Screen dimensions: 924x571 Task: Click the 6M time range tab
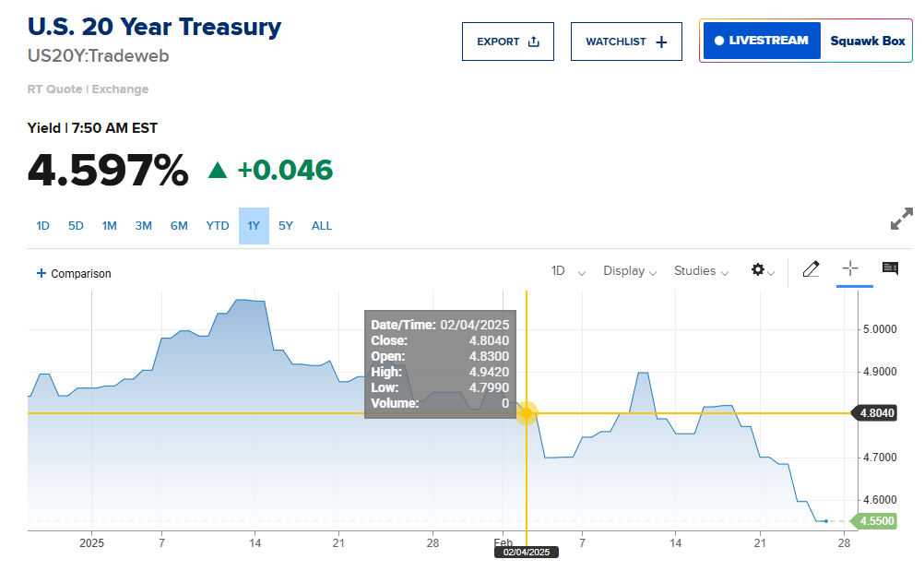(179, 226)
